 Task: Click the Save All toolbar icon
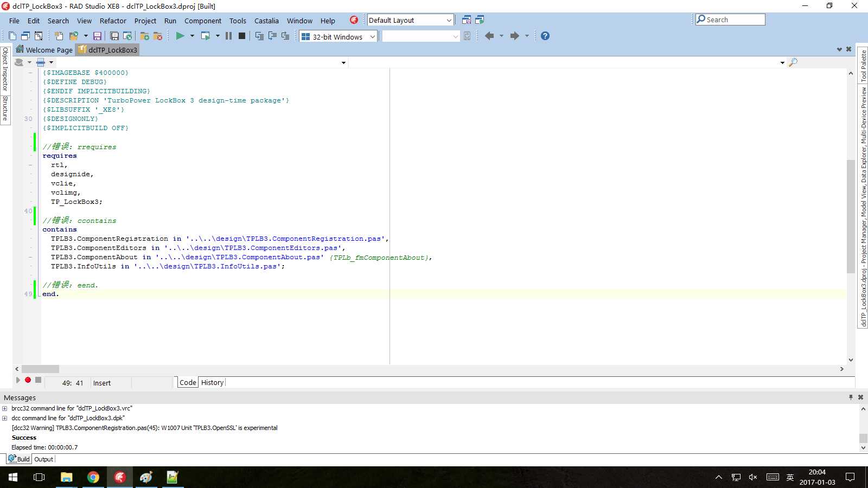114,36
